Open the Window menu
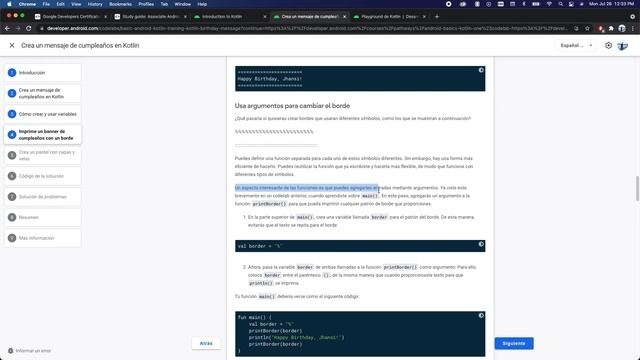Viewport: 640px width, 360px height. click(182, 4)
